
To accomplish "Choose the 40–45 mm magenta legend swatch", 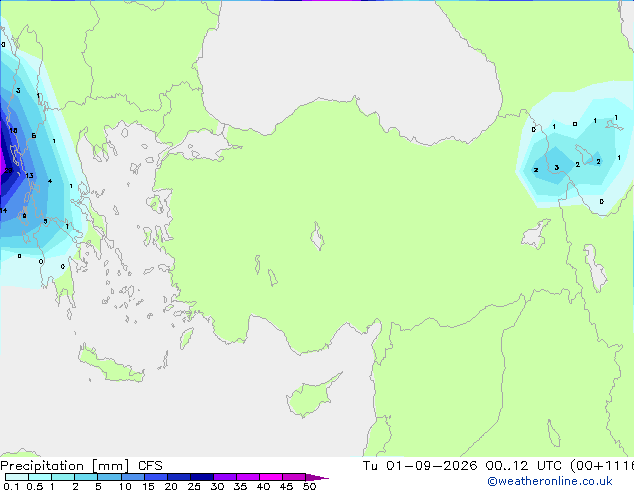I will tap(271, 477).
